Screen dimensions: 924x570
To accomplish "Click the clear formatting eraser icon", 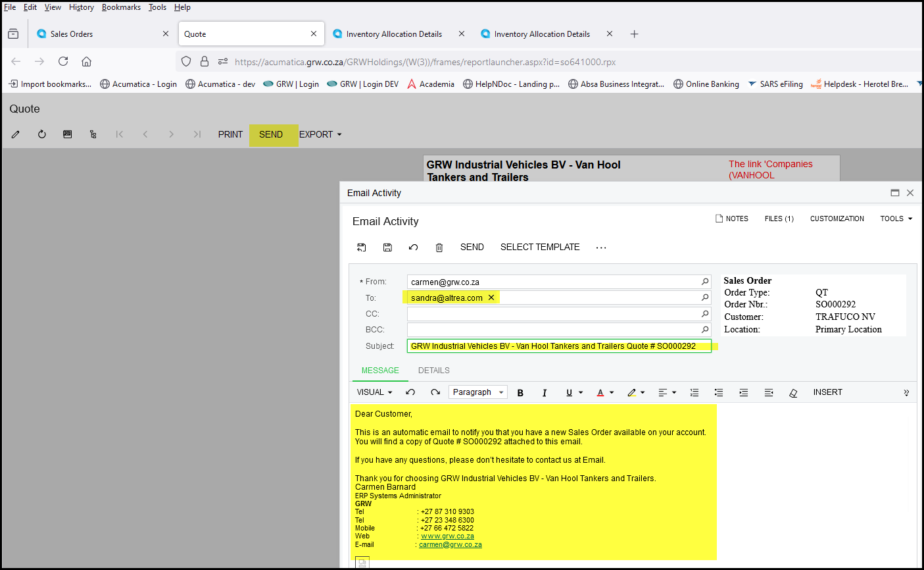I will point(793,392).
